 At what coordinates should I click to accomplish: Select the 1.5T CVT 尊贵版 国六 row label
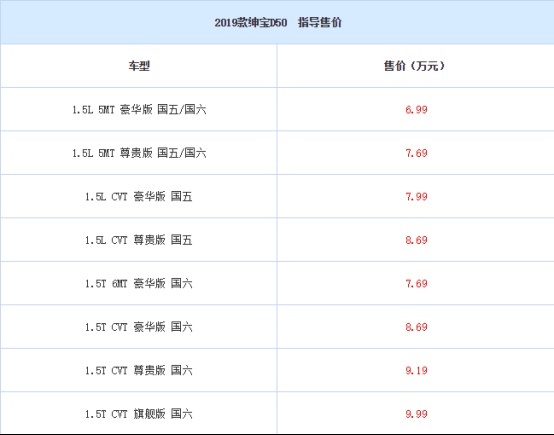(139, 370)
